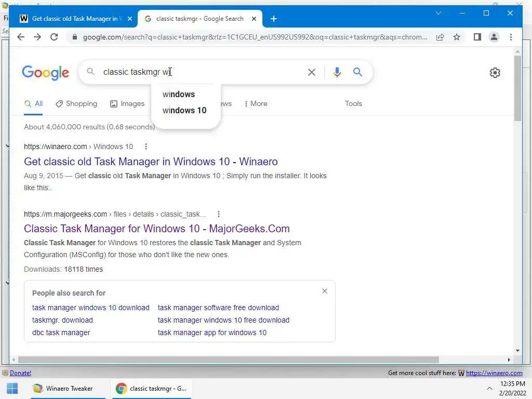Open the Chrome tab search chevron
Image resolution: width=532 pixels, height=399 pixels.
click(438, 13)
